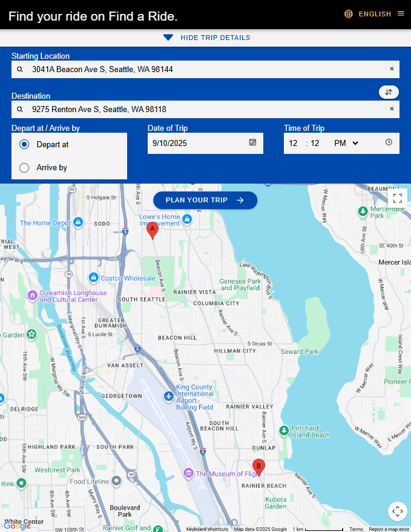Open the map camera controls button
The height and width of the screenshot is (532, 411).
tap(398, 511)
